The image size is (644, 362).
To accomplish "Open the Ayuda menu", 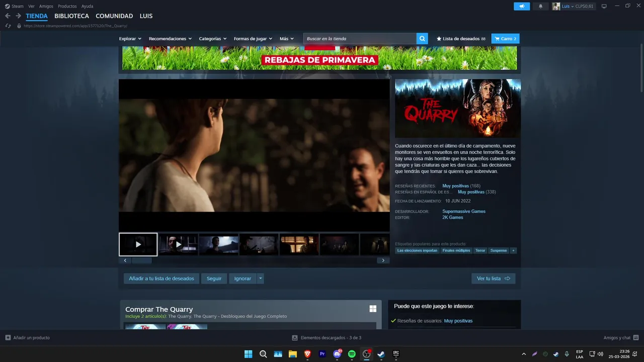I will [88, 6].
